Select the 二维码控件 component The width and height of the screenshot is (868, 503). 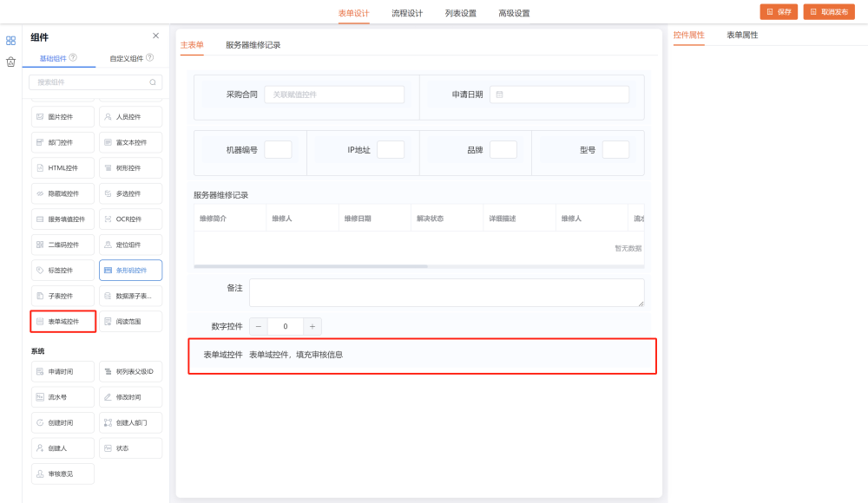(62, 245)
